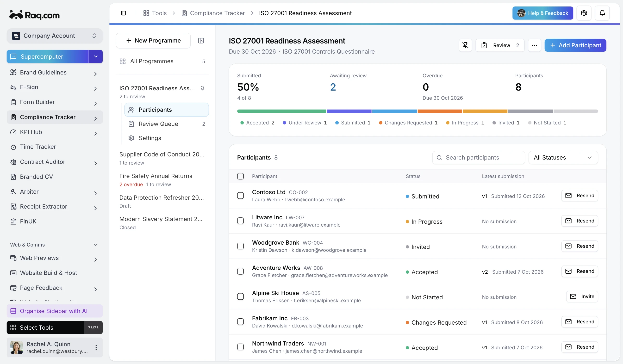Viewport: 623px width, 364px height.
Task: Click the Raq.com logo
Action: (34, 15)
